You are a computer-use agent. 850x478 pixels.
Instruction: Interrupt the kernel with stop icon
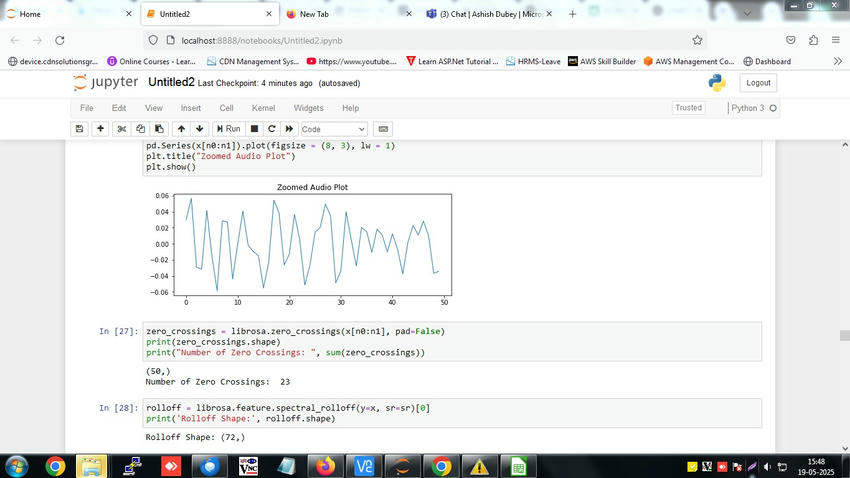(254, 129)
